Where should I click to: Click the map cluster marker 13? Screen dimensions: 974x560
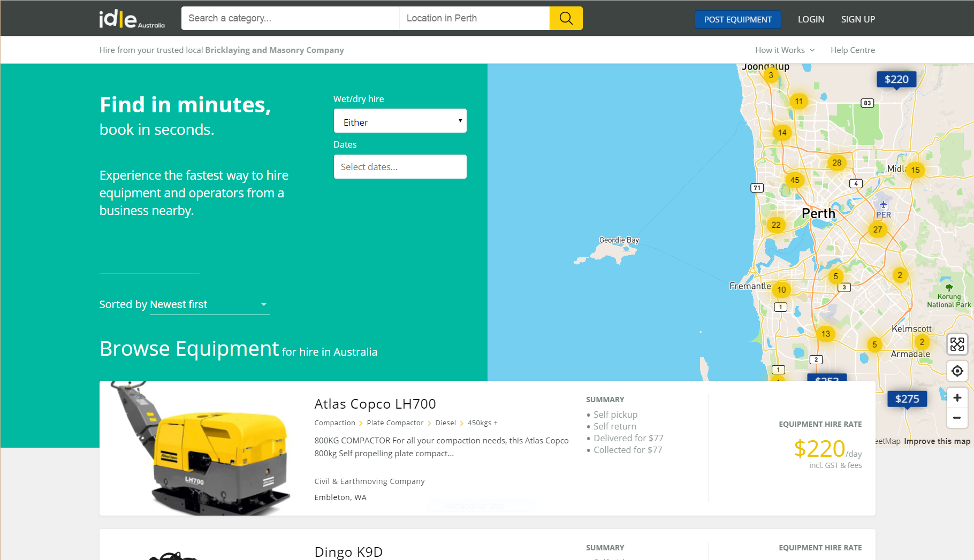[826, 334]
